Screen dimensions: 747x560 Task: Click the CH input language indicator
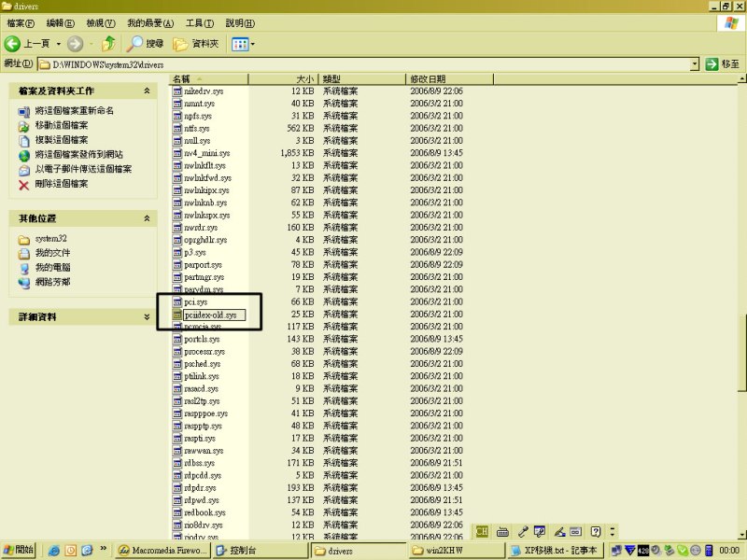tap(482, 531)
